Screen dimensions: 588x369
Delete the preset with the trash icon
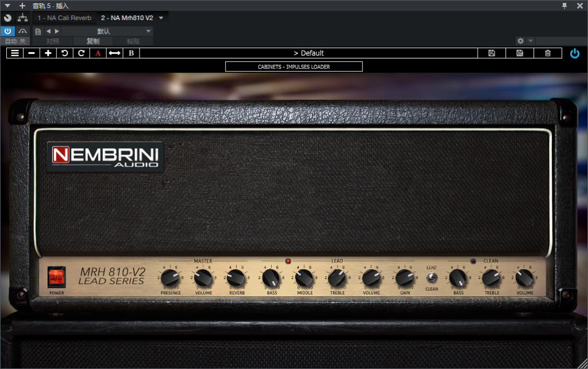(x=548, y=53)
